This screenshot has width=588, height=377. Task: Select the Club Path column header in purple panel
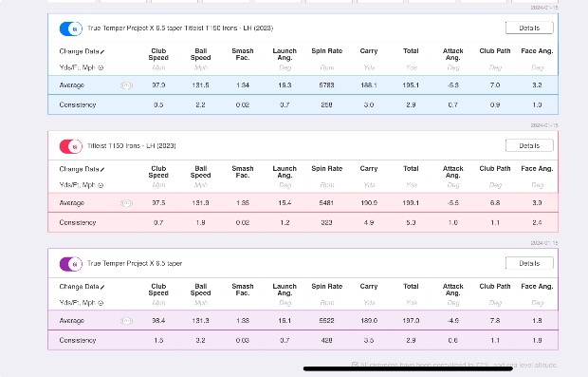495,286
